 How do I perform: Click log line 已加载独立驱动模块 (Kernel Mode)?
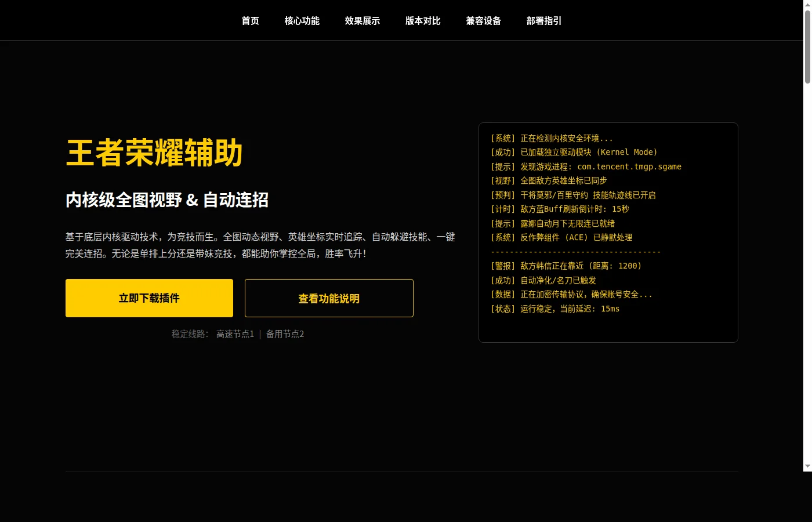tap(574, 153)
